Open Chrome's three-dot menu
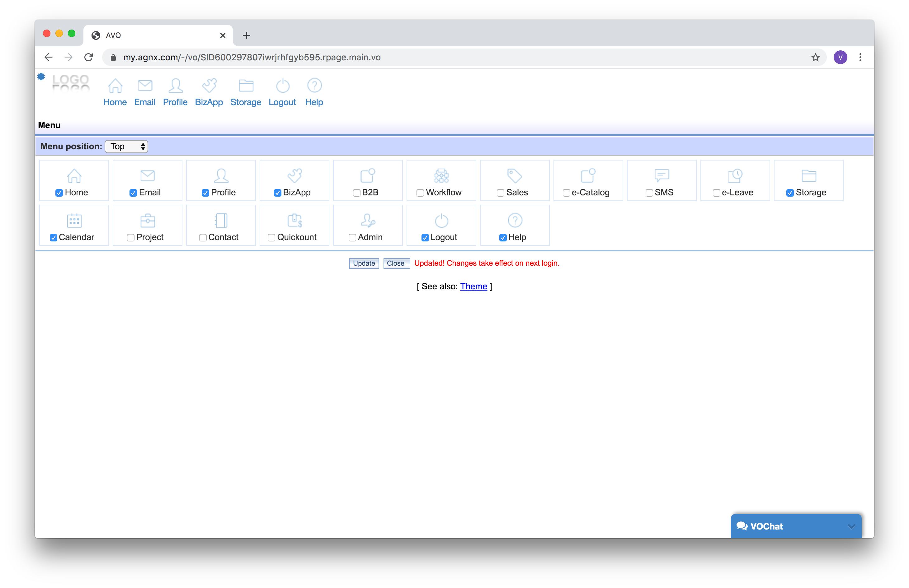This screenshot has width=909, height=588. [x=860, y=57]
